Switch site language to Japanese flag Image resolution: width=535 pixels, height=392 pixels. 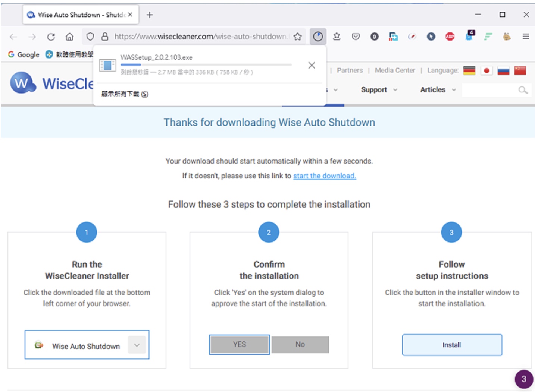(486, 70)
